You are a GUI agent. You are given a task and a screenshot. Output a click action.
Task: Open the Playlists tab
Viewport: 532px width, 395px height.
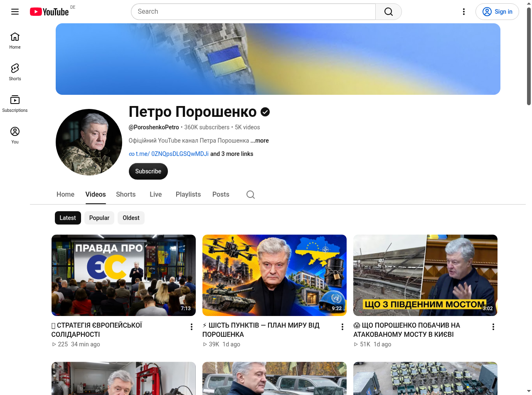click(188, 195)
